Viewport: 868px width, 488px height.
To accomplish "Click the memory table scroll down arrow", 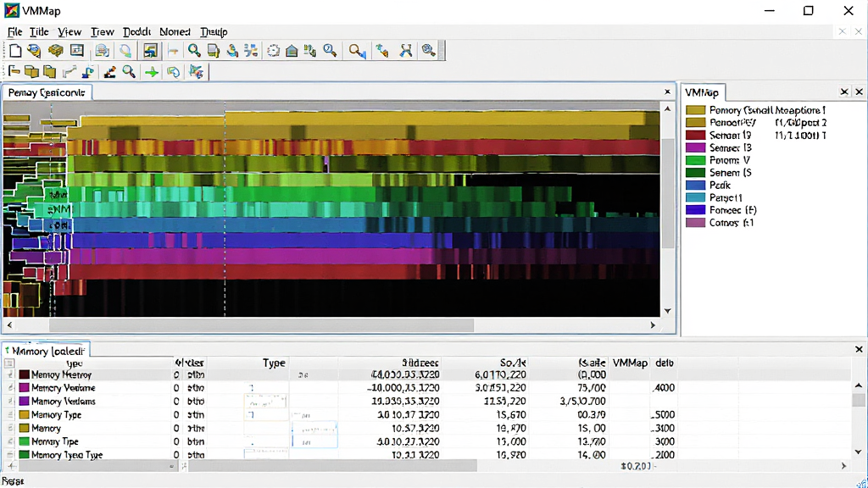I will [859, 452].
